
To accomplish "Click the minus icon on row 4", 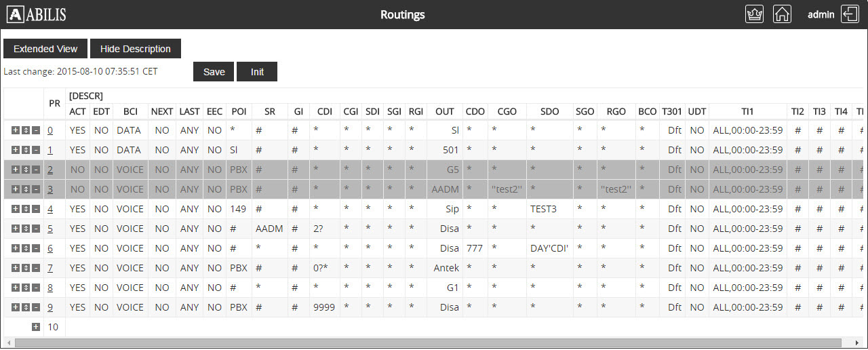I will 35,209.
